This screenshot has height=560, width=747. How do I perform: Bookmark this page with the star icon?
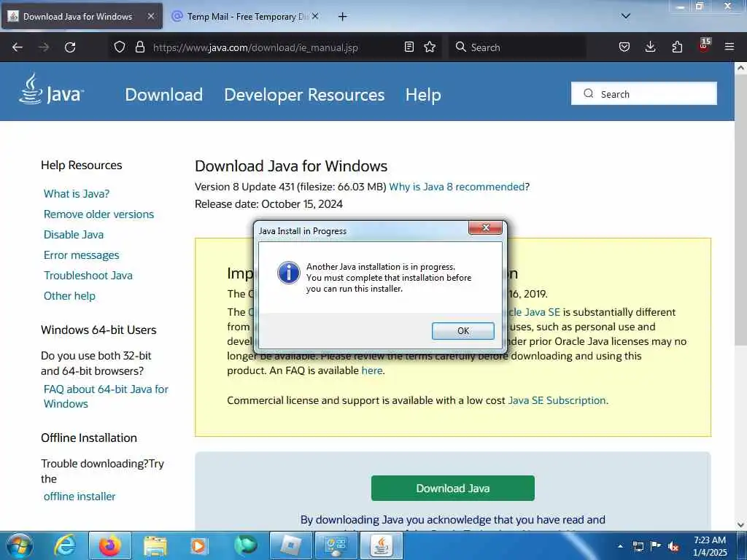click(x=430, y=47)
